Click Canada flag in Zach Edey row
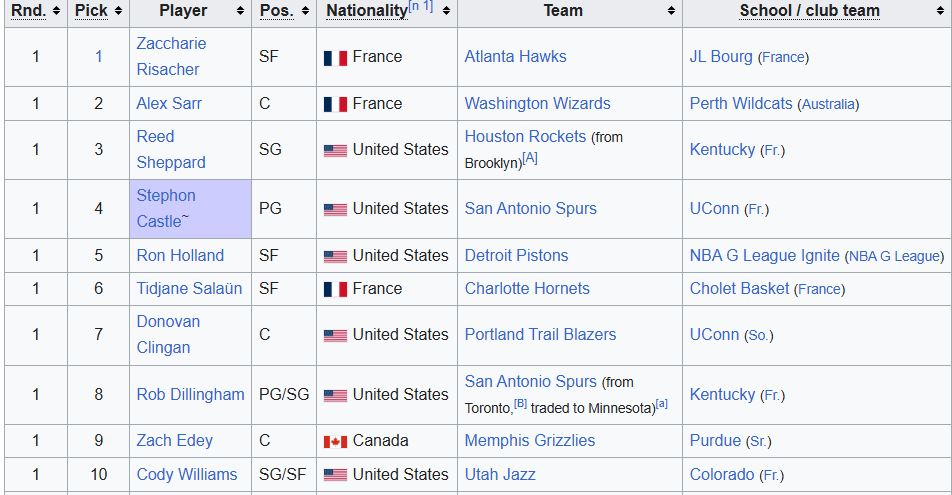This screenshot has height=495, width=952. click(x=335, y=442)
